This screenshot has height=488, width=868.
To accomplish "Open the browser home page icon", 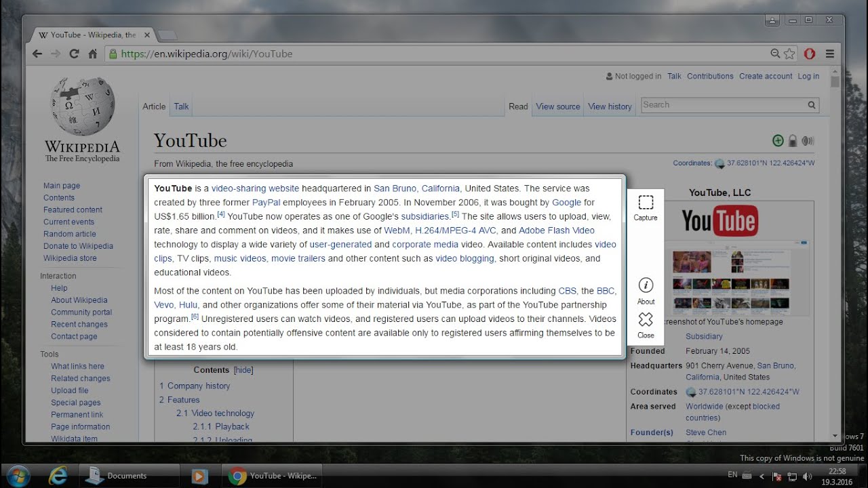I will (93, 54).
